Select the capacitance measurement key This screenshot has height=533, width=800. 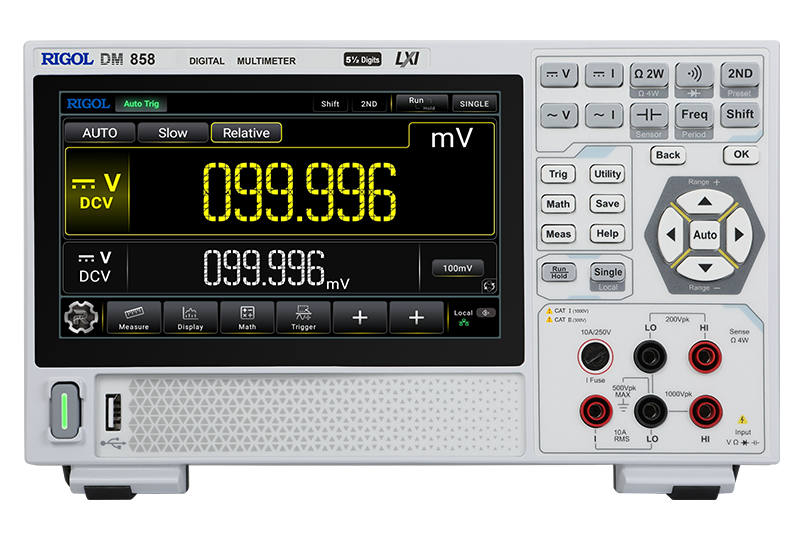coord(648,115)
